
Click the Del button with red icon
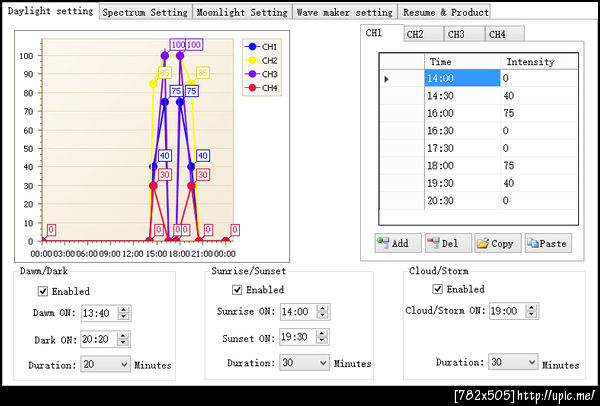click(448, 243)
